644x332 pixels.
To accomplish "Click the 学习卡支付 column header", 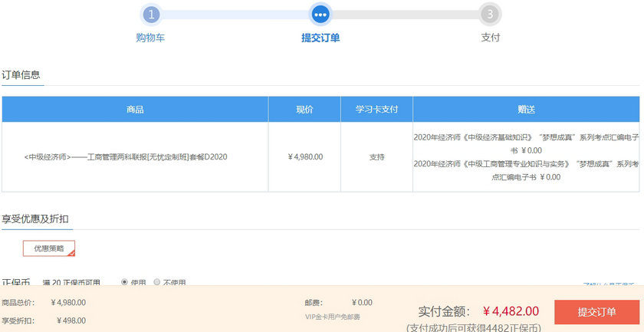I will point(376,110).
